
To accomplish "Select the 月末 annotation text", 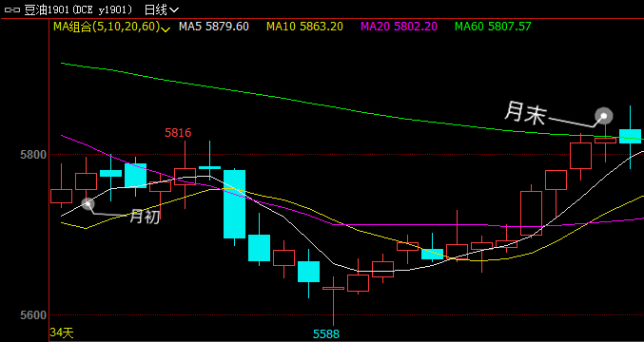I will pyautogui.click(x=524, y=113).
